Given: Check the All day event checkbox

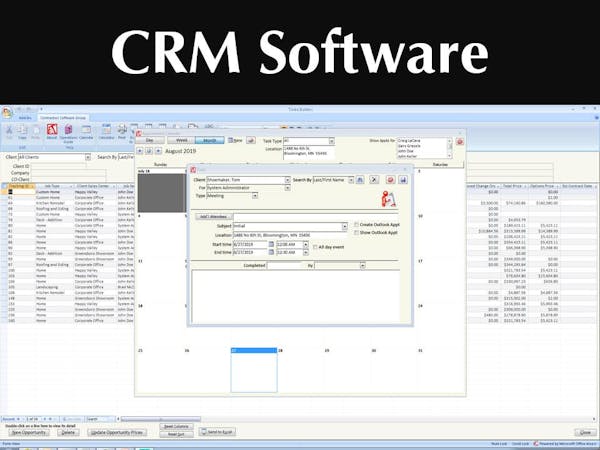Looking at the screenshot, I should coord(315,247).
